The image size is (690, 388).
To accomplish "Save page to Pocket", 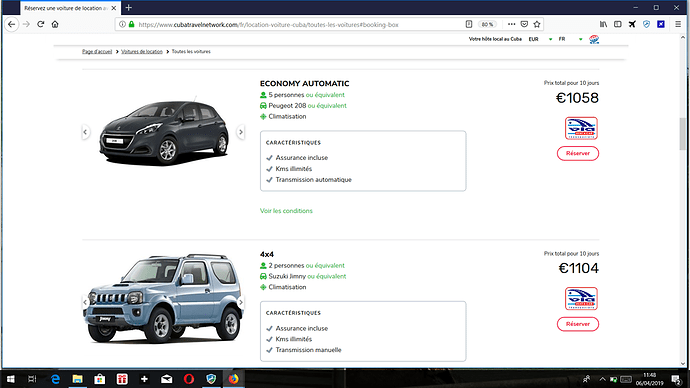I will coord(524,24).
